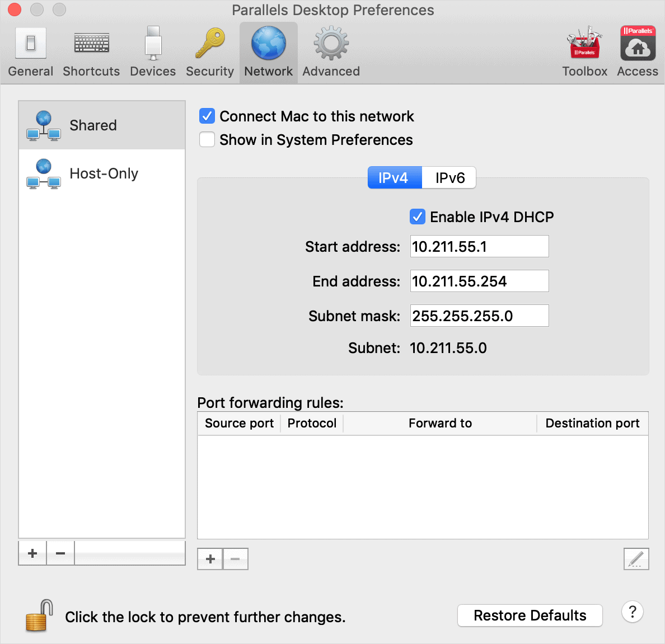
Task: Add a new virtual network
Action: coord(32,553)
